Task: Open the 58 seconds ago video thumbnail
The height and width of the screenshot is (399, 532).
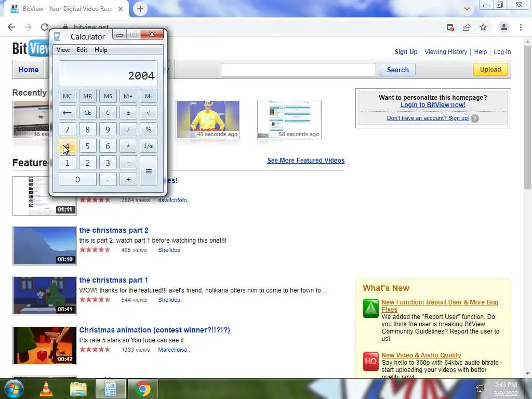Action: point(289,119)
